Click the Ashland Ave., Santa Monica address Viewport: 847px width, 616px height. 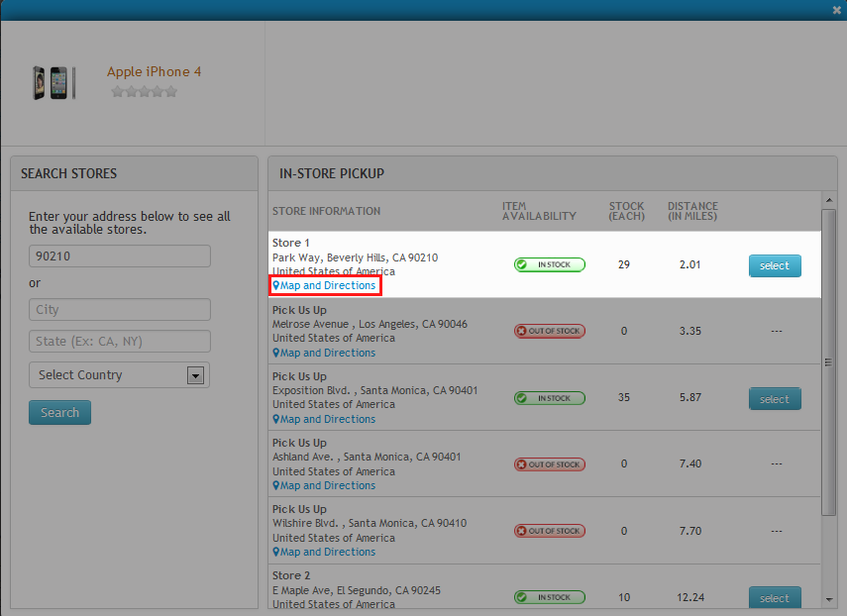(x=367, y=457)
